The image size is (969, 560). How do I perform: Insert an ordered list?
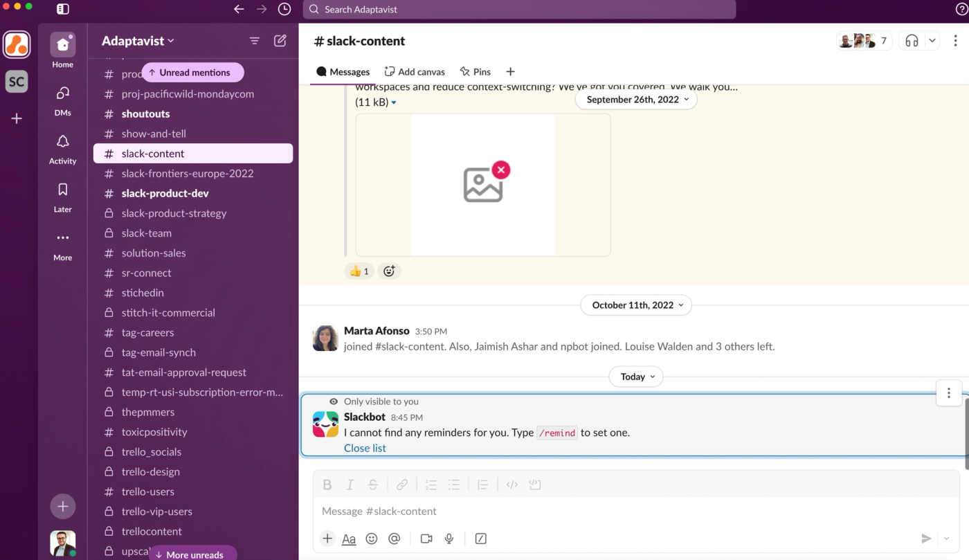(431, 485)
